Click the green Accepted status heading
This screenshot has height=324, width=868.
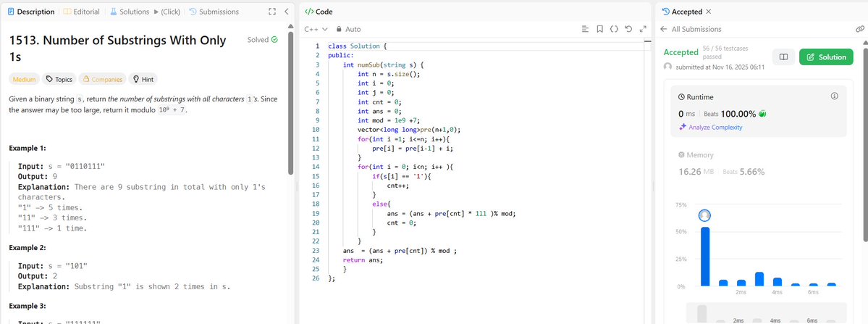[681, 53]
